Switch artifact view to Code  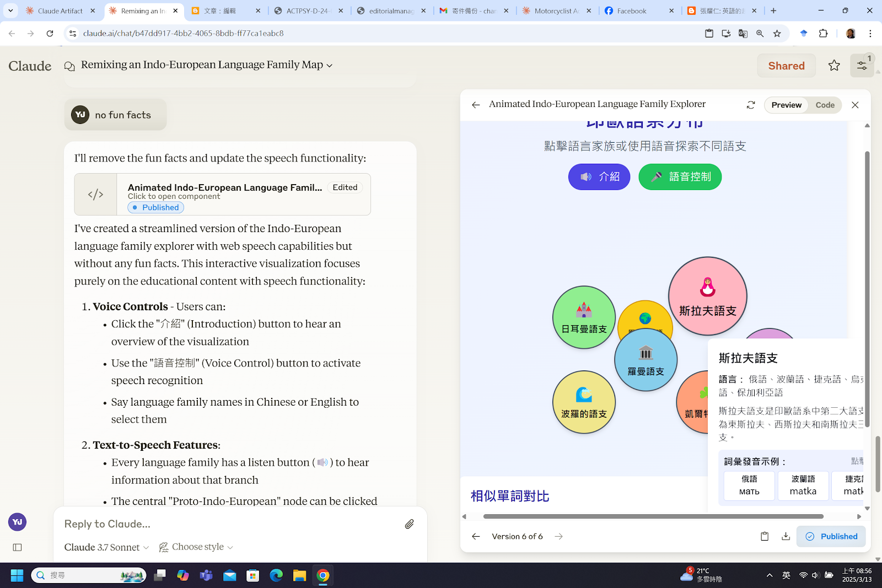pos(825,105)
